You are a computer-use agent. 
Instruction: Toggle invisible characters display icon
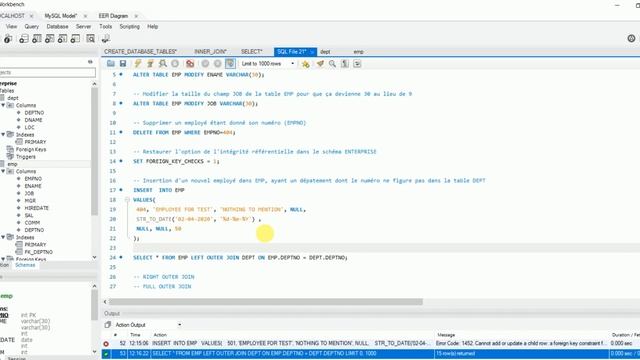pyautogui.click(x=345, y=64)
